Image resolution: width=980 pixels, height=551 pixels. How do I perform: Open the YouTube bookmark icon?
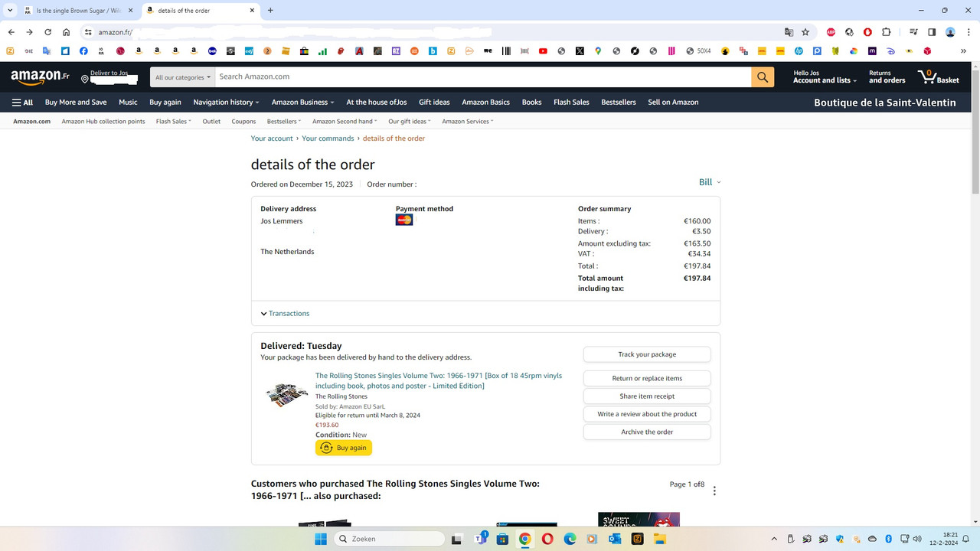[x=543, y=51]
